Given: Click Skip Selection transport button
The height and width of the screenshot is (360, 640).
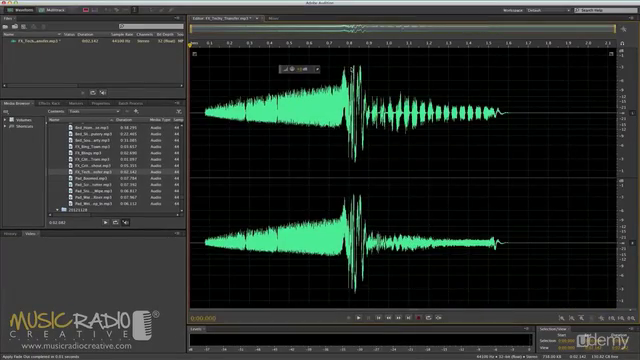Looking at the screenshot, I should coord(438,318).
